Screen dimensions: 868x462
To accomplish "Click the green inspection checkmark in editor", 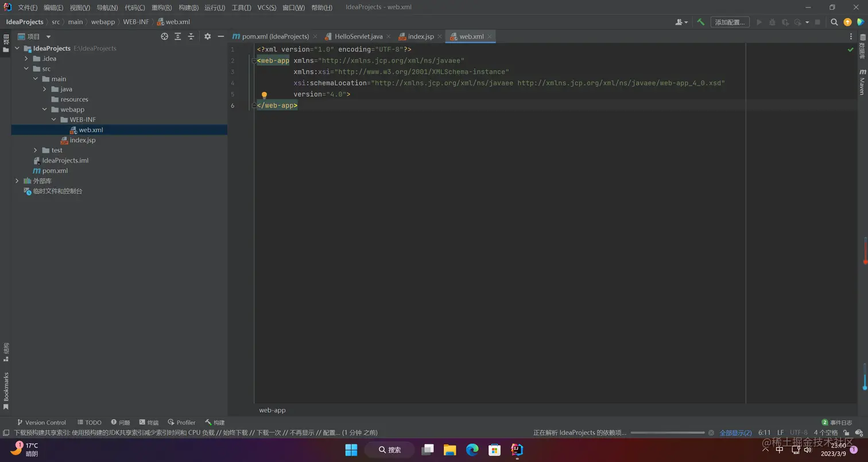I will 851,49.
